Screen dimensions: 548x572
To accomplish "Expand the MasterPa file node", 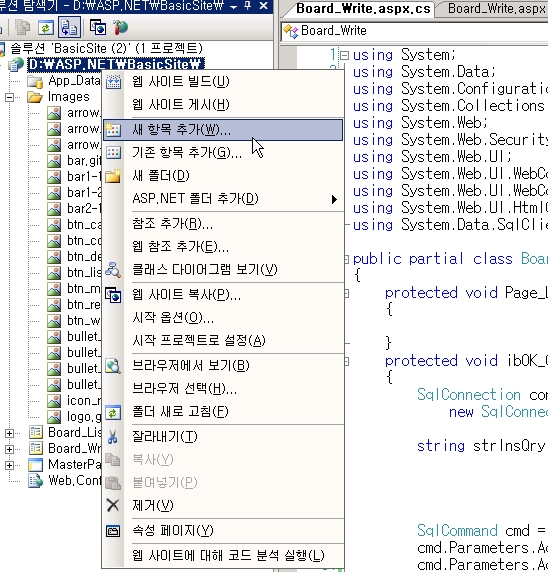I will pyautogui.click(x=9, y=465).
